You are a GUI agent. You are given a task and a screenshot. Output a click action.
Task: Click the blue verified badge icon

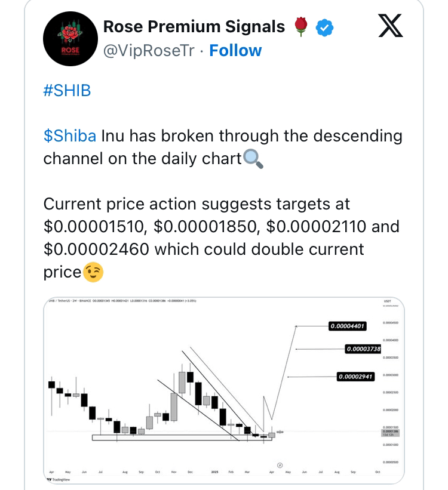point(324,27)
